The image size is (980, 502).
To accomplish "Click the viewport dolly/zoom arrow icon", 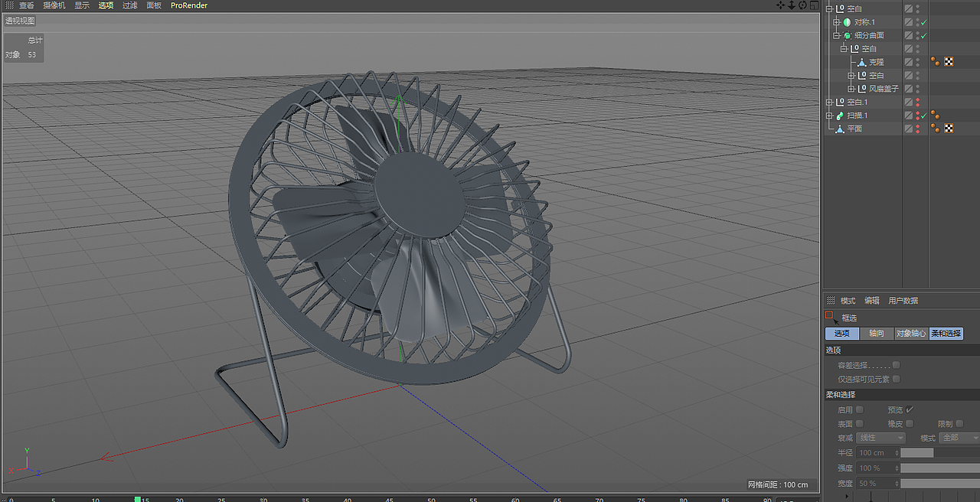I will click(x=792, y=5).
